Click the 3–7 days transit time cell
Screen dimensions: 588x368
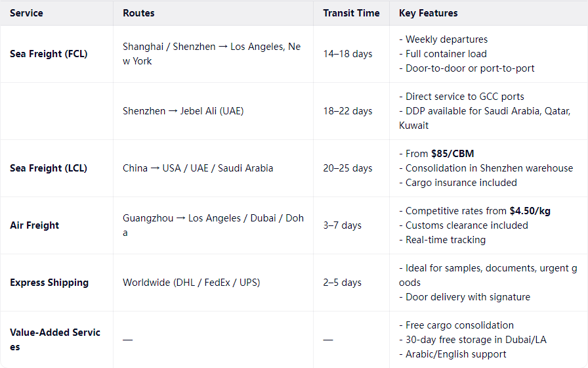pyautogui.click(x=343, y=225)
